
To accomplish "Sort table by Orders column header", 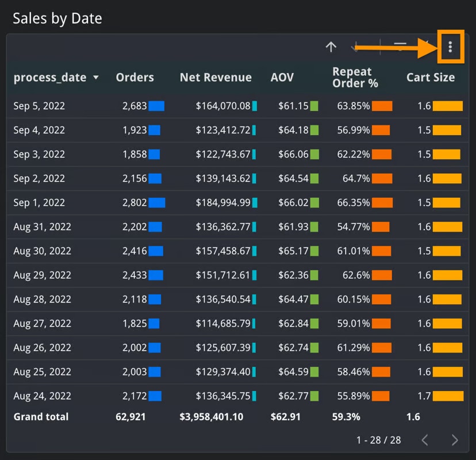I will 135,78.
